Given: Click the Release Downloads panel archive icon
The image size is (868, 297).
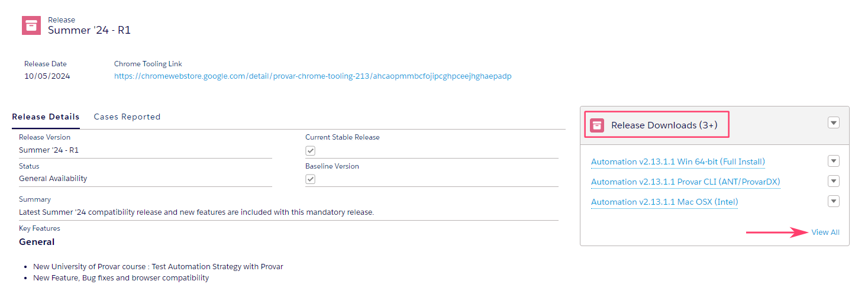Looking at the screenshot, I should coord(597,125).
